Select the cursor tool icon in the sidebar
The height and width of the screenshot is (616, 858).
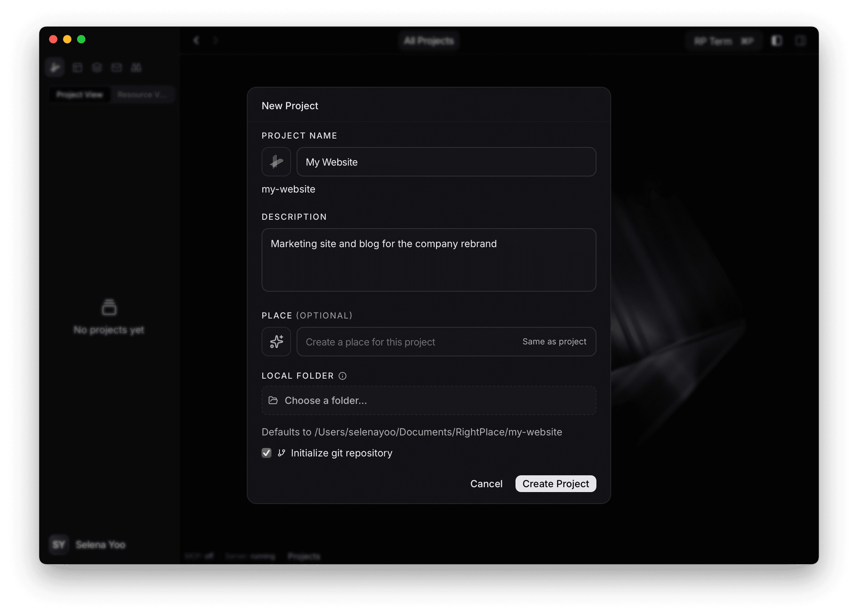(x=55, y=67)
